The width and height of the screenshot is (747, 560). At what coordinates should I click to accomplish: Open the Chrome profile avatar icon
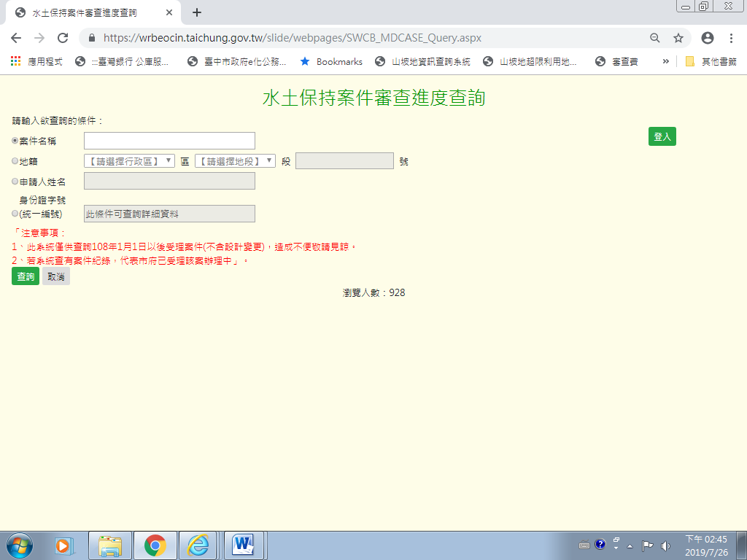tap(707, 38)
